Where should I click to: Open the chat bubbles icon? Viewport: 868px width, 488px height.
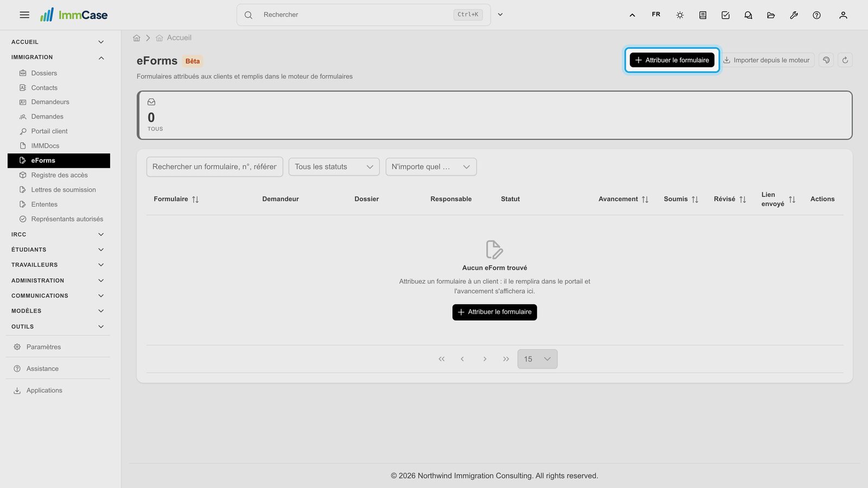[x=748, y=15]
